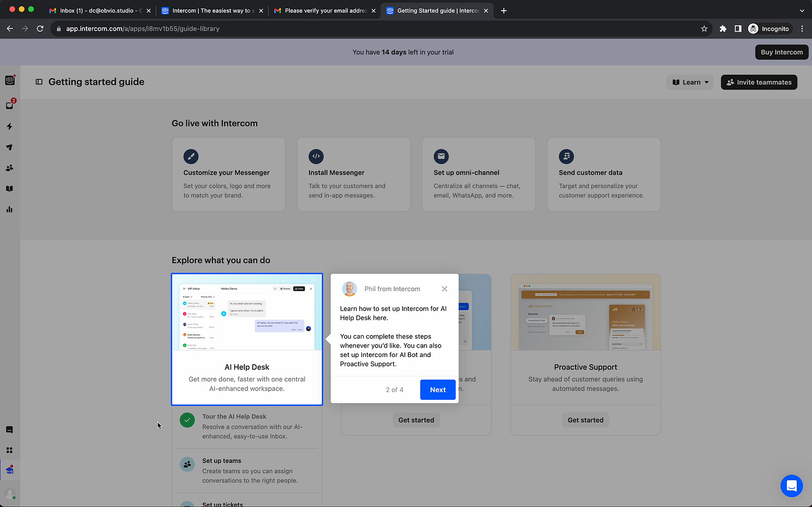This screenshot has width=812, height=507.
Task: Click the Next button in tour popup
Action: coord(438,390)
